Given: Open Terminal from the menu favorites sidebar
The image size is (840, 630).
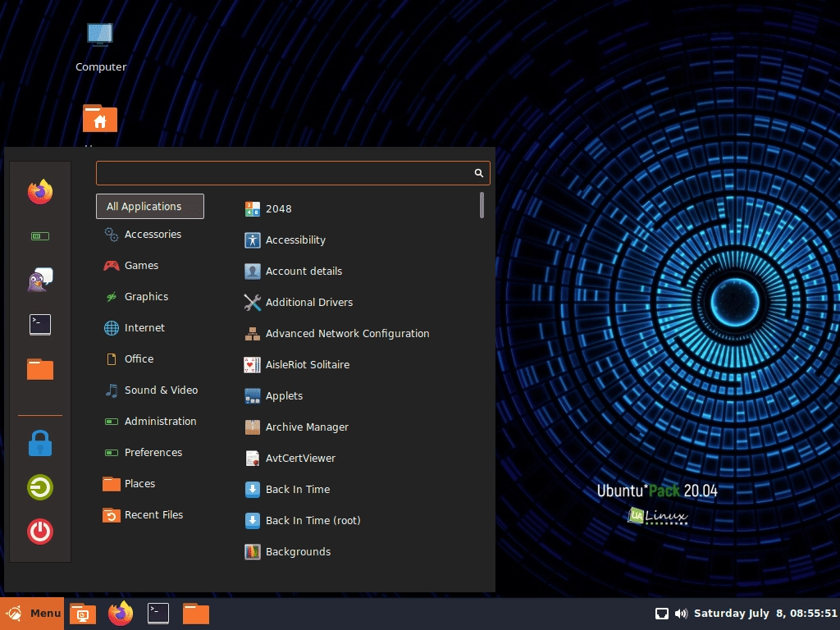Looking at the screenshot, I should pyautogui.click(x=40, y=325).
